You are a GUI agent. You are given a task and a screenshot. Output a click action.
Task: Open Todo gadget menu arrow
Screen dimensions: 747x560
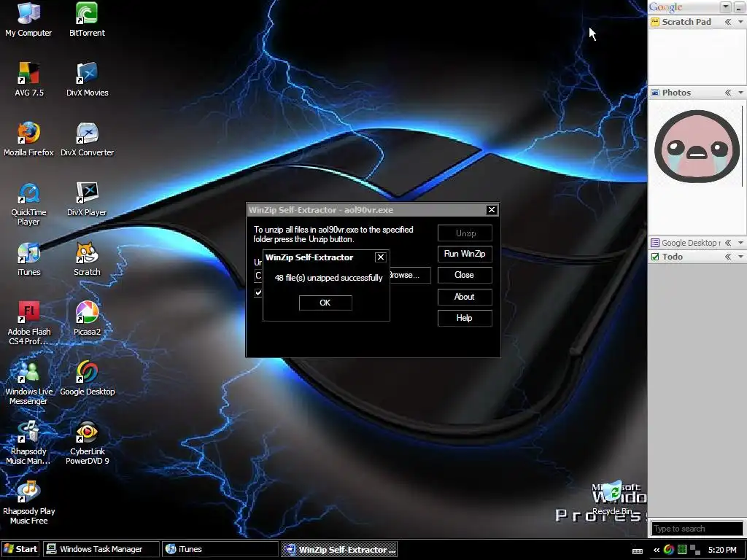741,257
